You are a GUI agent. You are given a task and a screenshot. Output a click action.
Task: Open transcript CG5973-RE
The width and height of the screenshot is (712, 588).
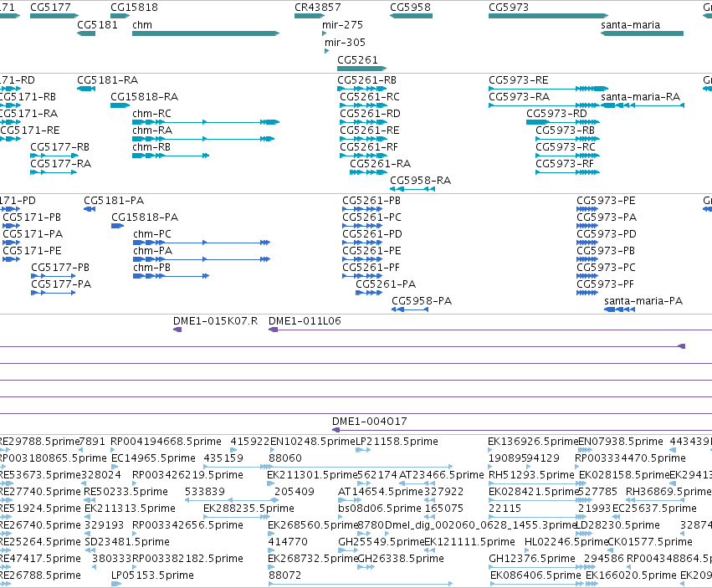click(548, 89)
